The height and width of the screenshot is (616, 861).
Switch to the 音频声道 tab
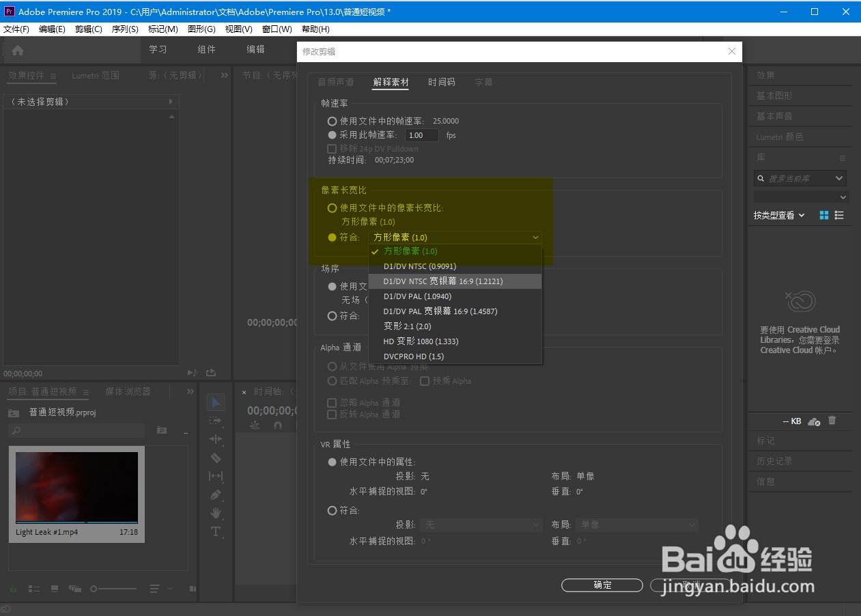tap(336, 82)
